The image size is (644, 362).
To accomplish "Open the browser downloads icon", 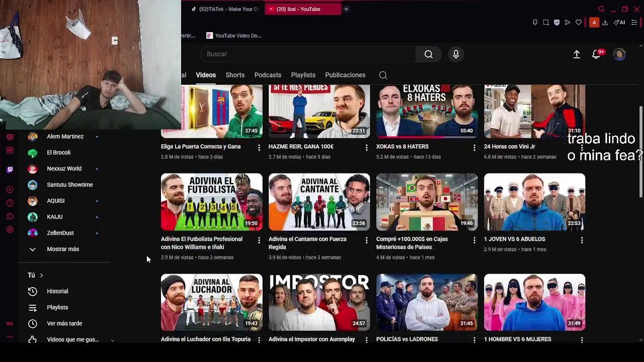I will coord(605,22).
